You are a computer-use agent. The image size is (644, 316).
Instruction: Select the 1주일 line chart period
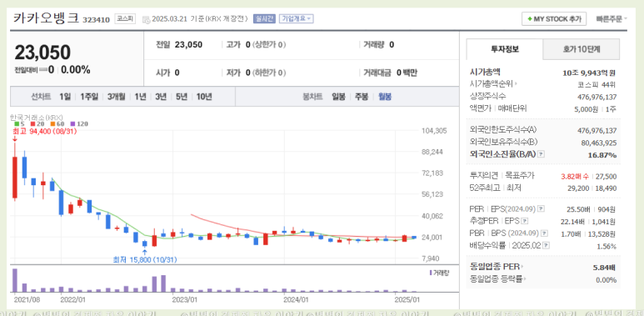[x=88, y=97]
